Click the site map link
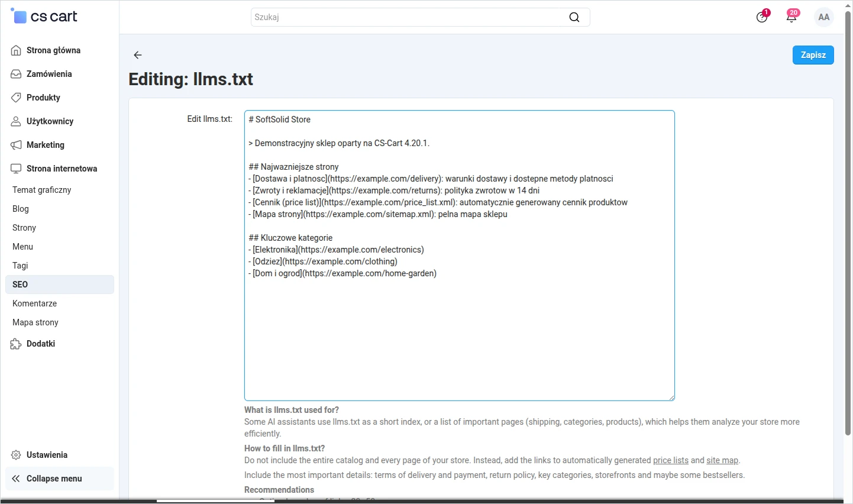 [x=722, y=460]
